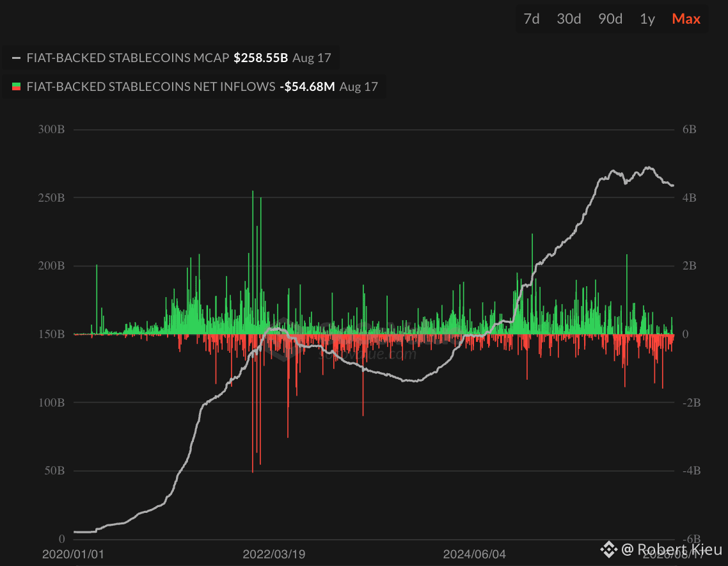Click the Aug 17 date beside MCAP
Image resolution: width=728 pixels, height=566 pixels.
tap(312, 58)
